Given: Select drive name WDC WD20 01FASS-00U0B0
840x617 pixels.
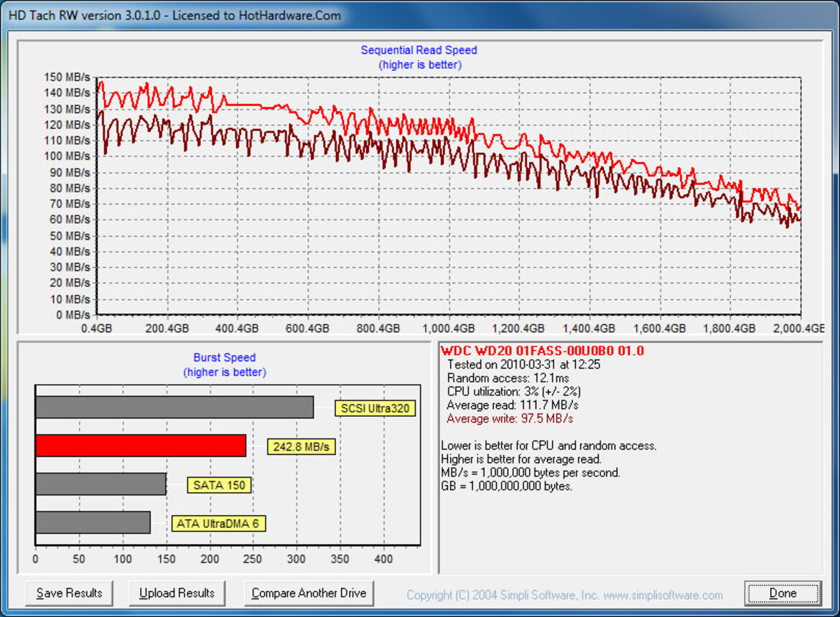Looking at the screenshot, I should (542, 351).
